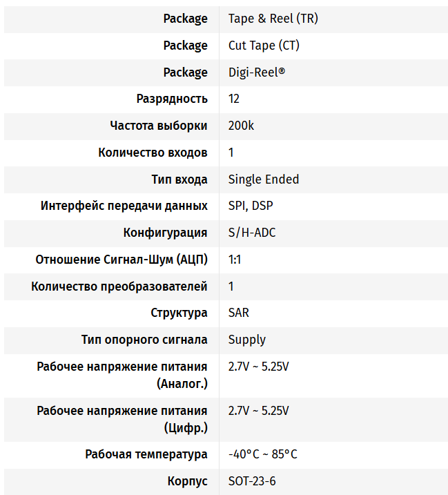
Task: Click the "Разрядность" parameter label
Action: [172, 99]
